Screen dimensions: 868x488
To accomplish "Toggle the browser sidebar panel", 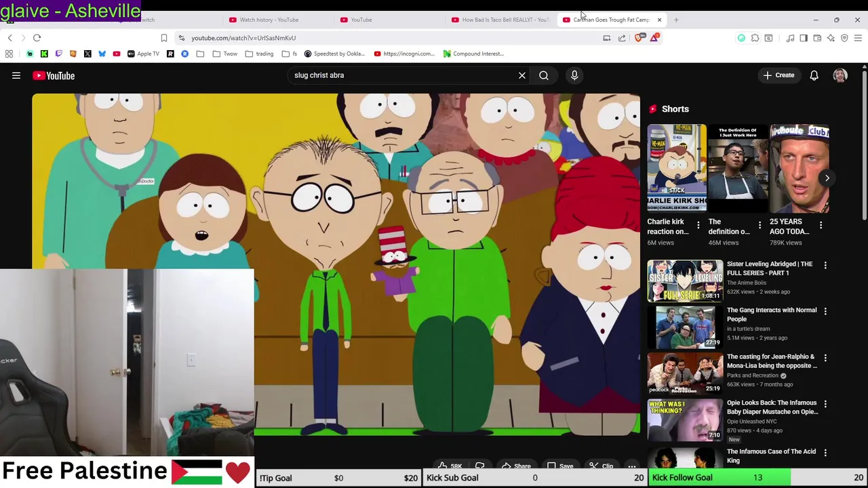I will pyautogui.click(x=804, y=38).
